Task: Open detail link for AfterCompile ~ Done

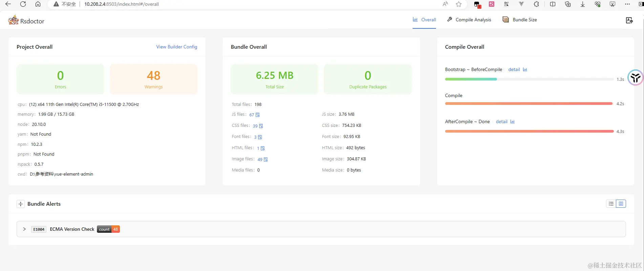Action: click(x=501, y=121)
